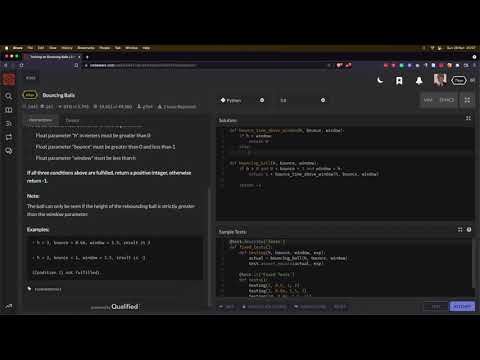
Task: Open Sample Tests help icon
Action: [x=469, y=230]
